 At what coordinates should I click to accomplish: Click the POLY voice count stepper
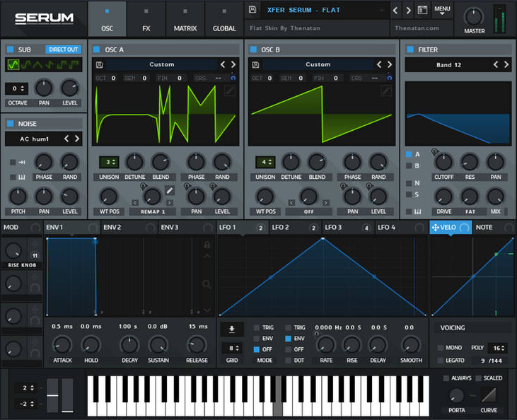[x=499, y=348]
